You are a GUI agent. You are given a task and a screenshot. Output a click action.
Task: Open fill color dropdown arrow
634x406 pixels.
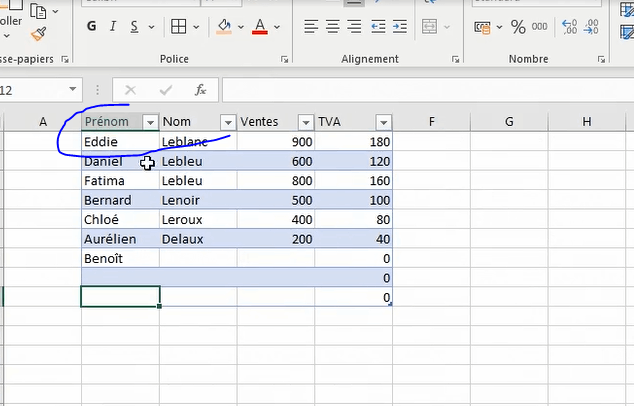pos(241,27)
